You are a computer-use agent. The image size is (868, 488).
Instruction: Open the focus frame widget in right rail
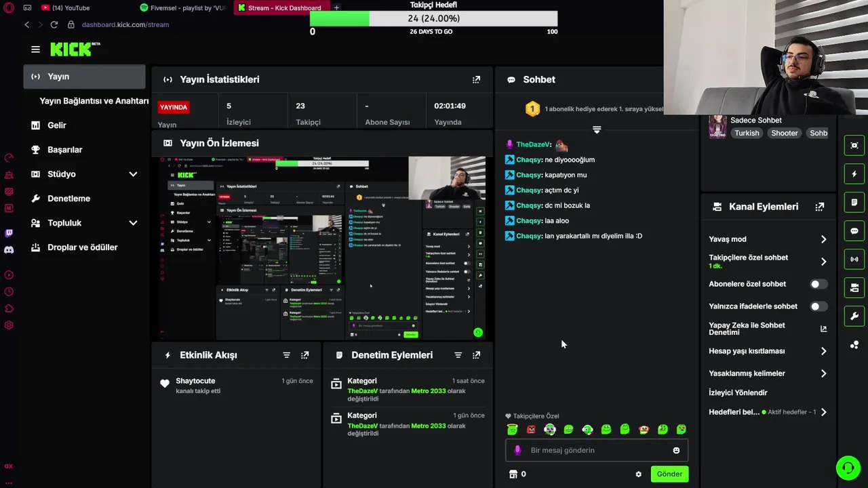click(x=854, y=146)
